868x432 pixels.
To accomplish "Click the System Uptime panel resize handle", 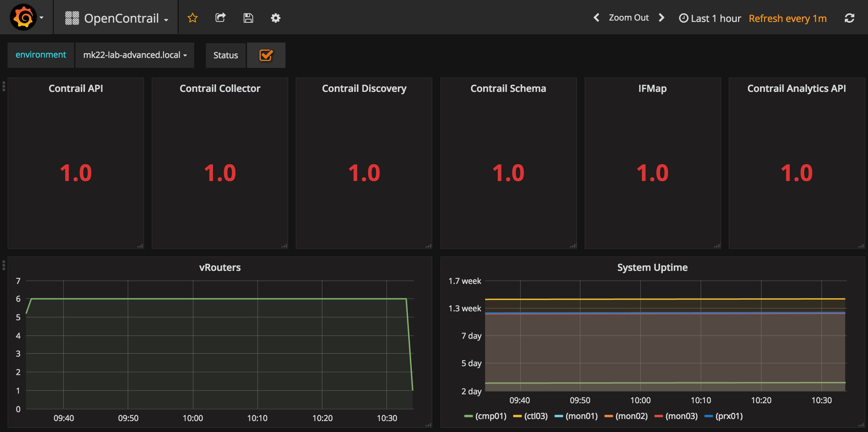I will [x=861, y=425].
